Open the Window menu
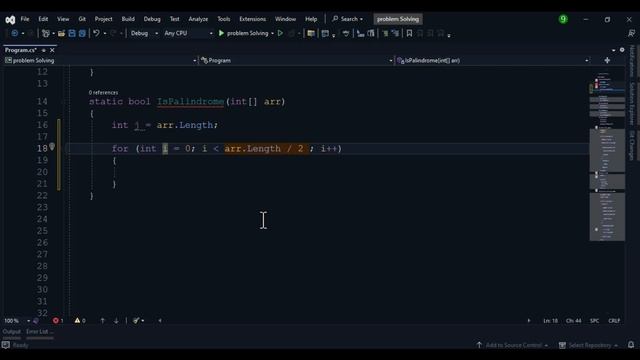640x360 pixels. [x=285, y=19]
